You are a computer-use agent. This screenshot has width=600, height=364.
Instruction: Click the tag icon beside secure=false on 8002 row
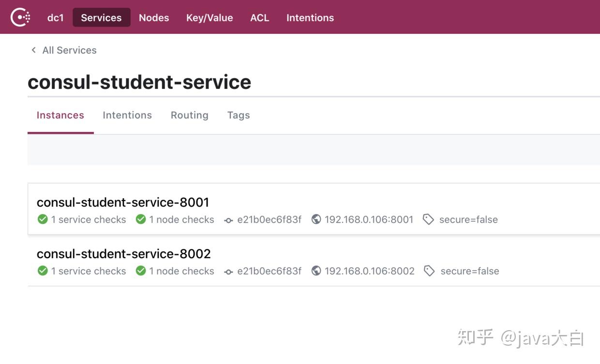point(429,271)
